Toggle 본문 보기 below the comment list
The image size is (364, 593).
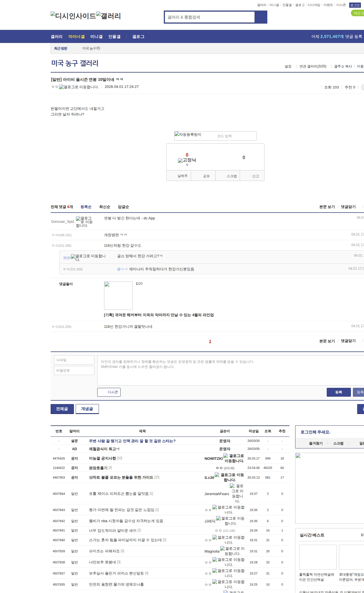click(327, 341)
